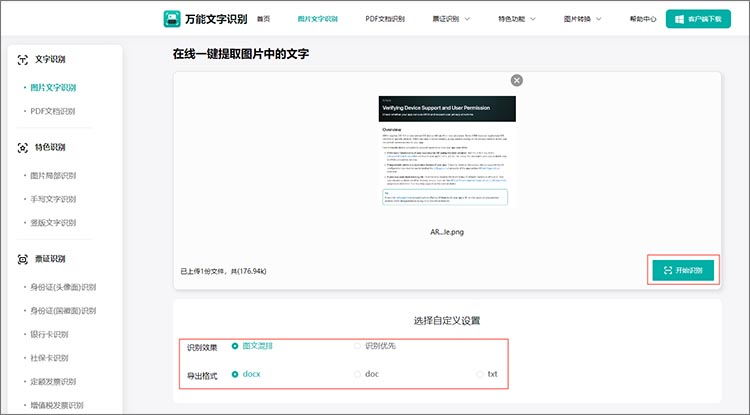Click the 票证识别 sidebar heading
The height and width of the screenshot is (415, 750).
point(50,259)
